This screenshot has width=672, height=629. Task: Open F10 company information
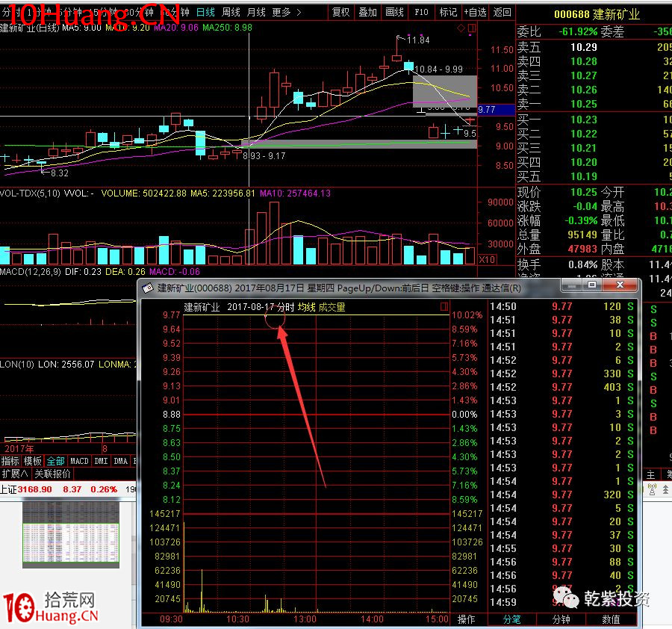point(421,13)
